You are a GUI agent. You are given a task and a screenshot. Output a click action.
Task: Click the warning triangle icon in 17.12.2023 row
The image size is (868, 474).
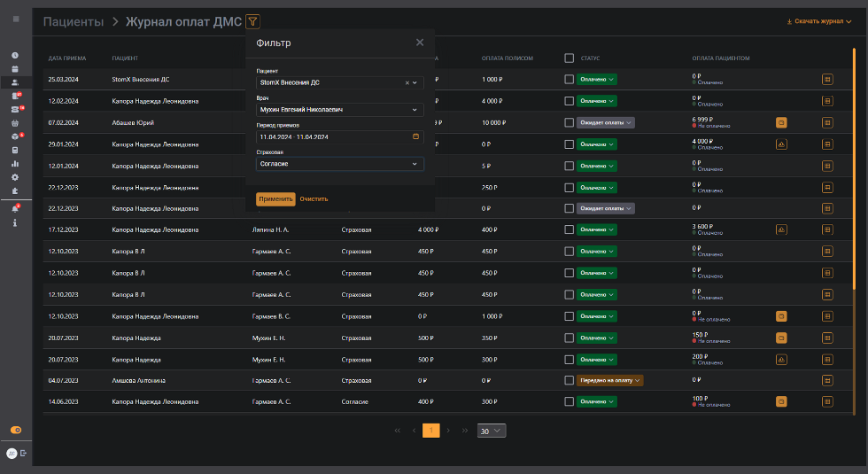coord(781,229)
